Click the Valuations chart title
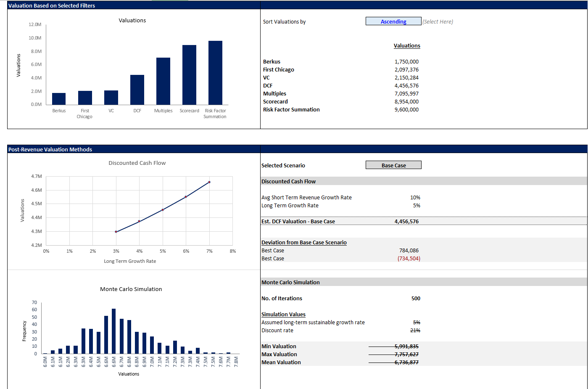 132,20
